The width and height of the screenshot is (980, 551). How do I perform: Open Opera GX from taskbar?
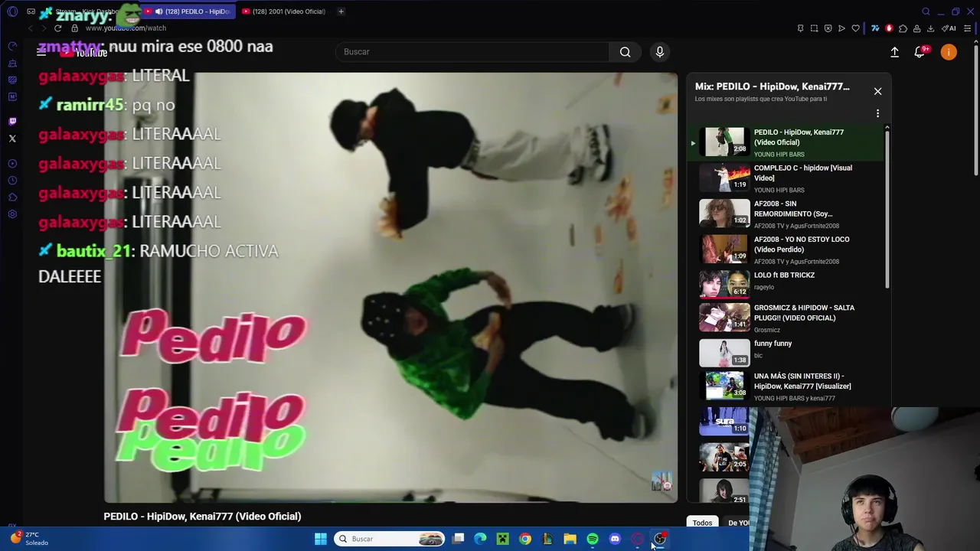click(x=637, y=539)
